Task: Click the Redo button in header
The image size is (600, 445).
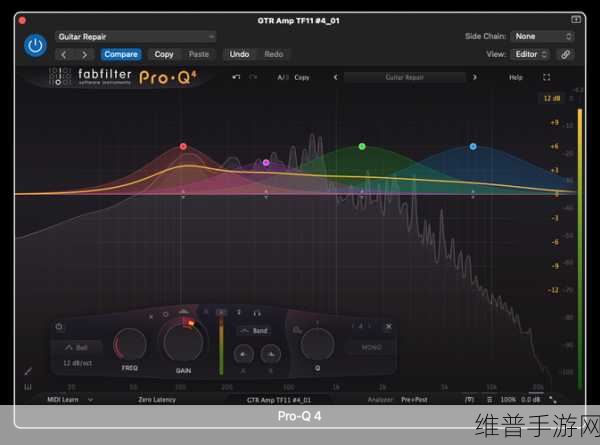Action: (274, 54)
